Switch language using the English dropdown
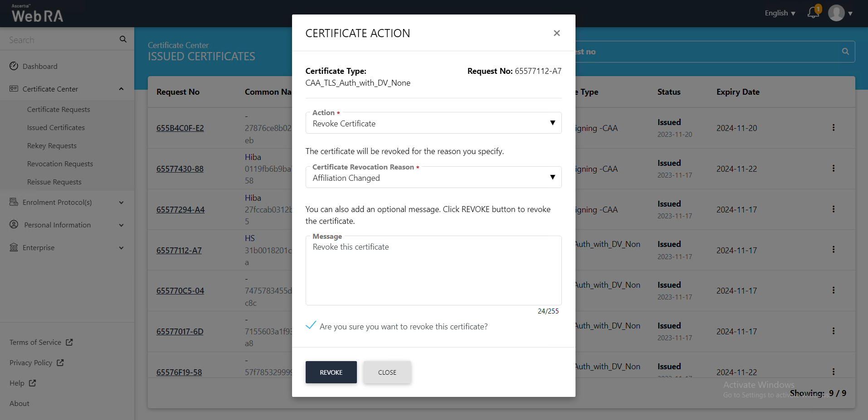The width and height of the screenshot is (868, 420). tap(780, 13)
